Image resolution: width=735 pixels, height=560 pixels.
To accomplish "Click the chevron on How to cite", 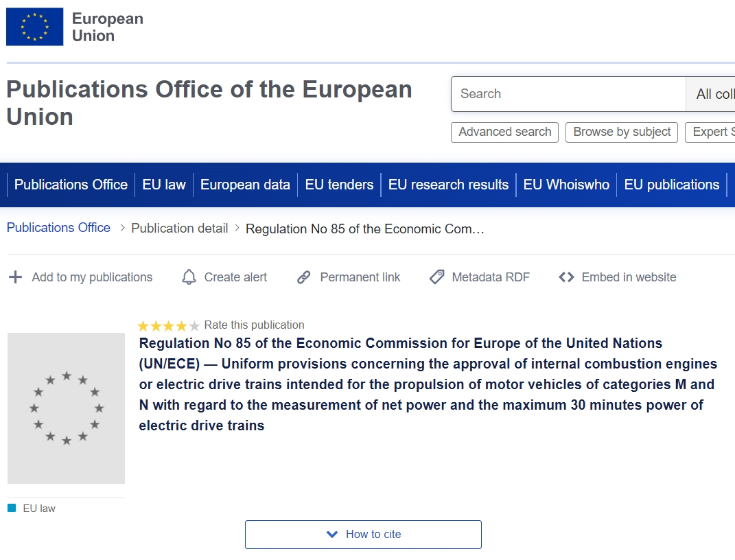I will coord(332,535).
